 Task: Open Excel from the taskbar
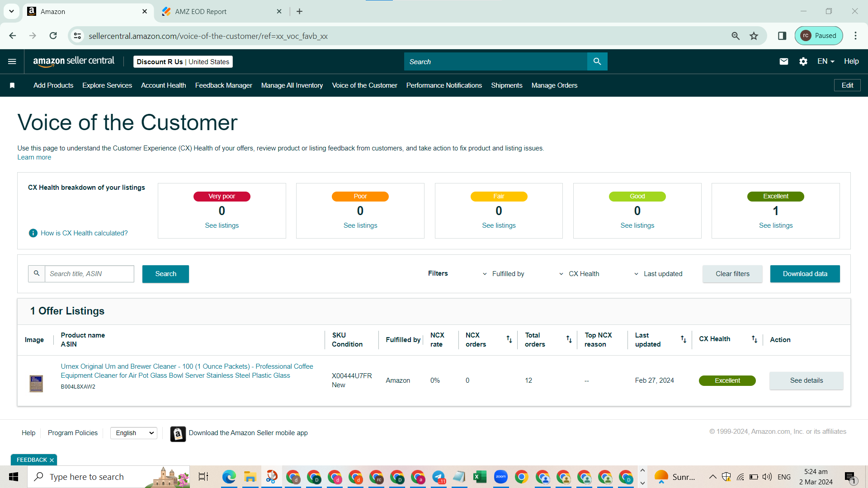[x=480, y=477]
